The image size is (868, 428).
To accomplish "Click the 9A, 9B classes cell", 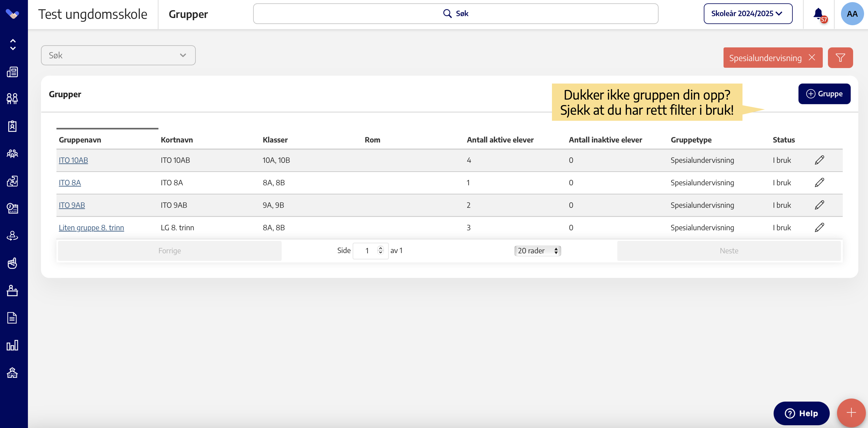I will pos(273,205).
